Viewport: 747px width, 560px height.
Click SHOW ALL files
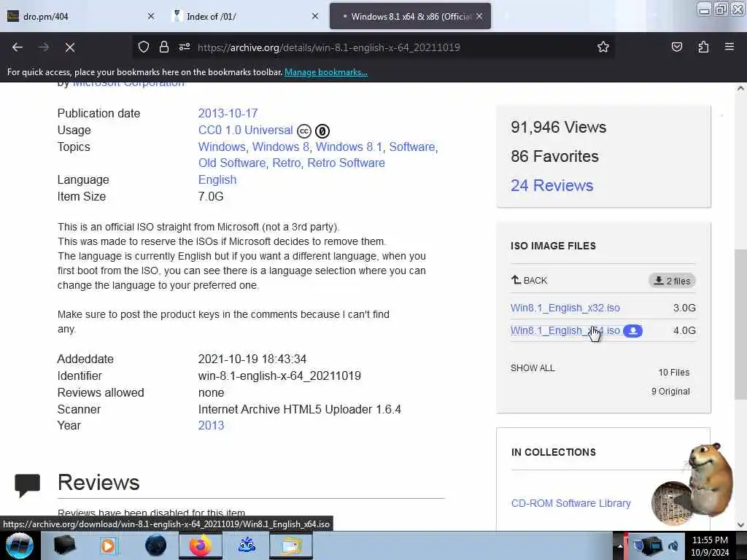pyautogui.click(x=533, y=368)
